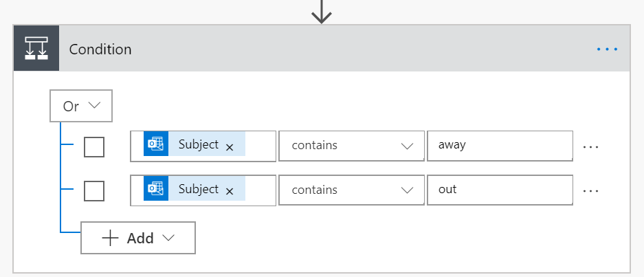Click Outlook icon in the 'away' row token
The width and height of the screenshot is (644, 277).
(156, 145)
